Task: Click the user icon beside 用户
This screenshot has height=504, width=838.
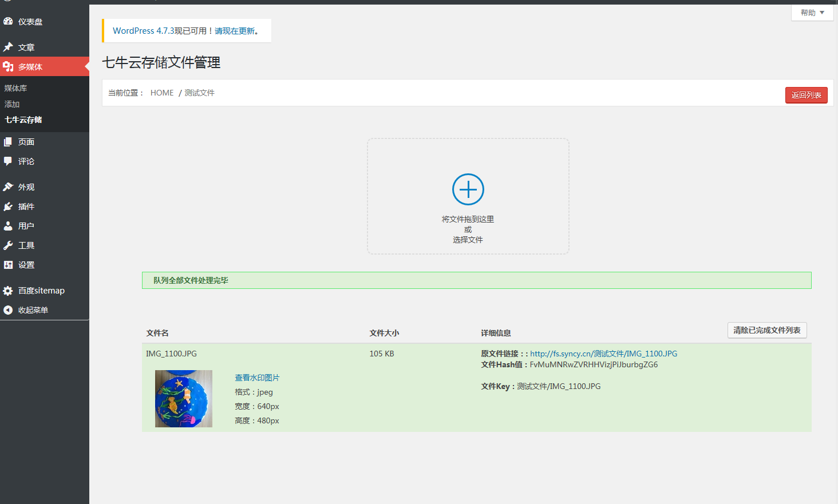Action: click(8, 226)
